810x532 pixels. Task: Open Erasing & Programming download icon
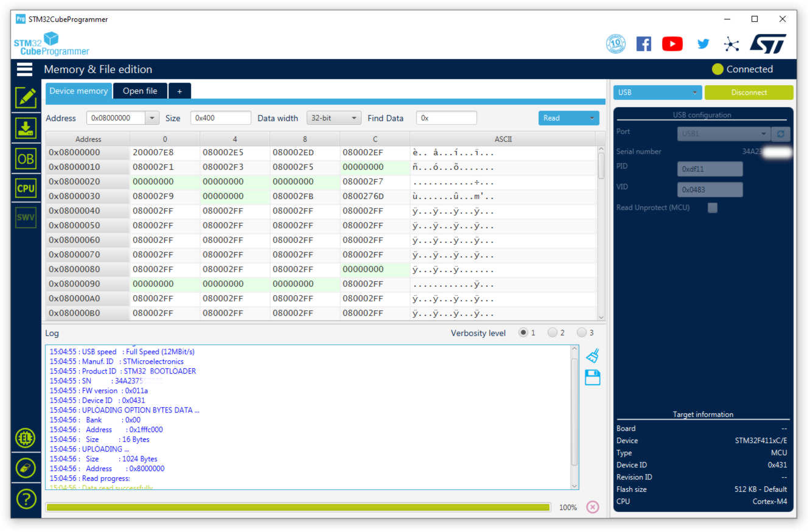(x=26, y=128)
